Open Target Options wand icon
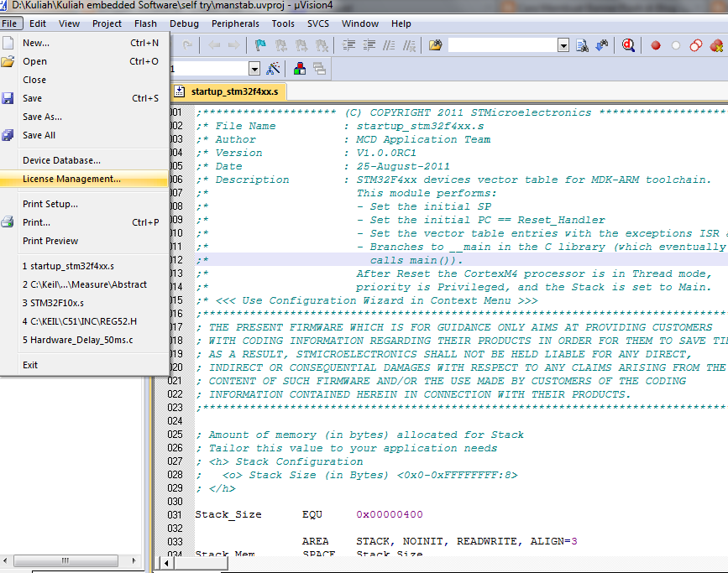 273,69
